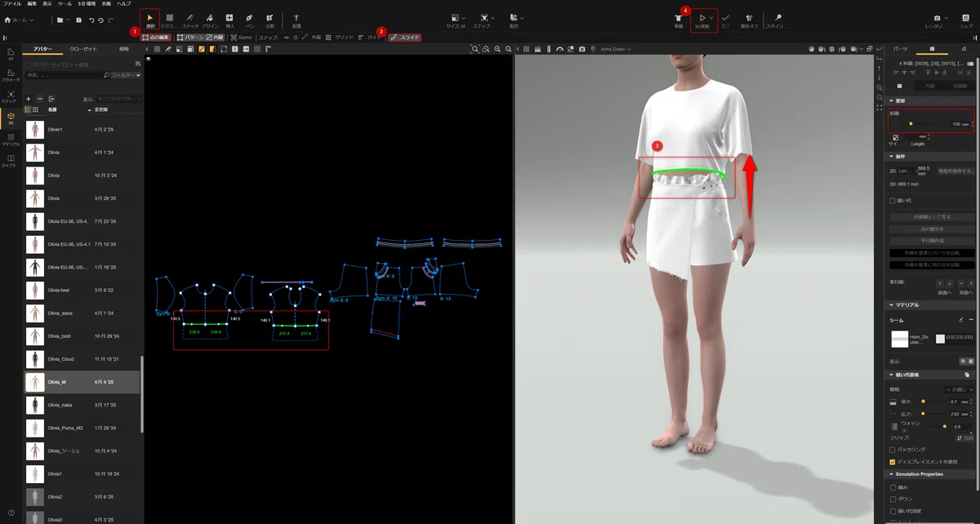
Task: Switch to the 照明 lighting tab
Action: coord(124,49)
